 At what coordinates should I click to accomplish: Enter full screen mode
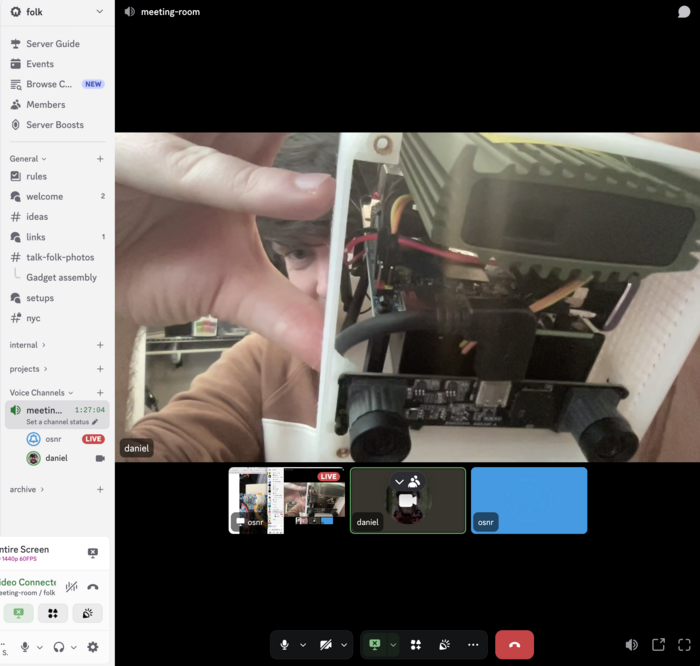tap(684, 645)
